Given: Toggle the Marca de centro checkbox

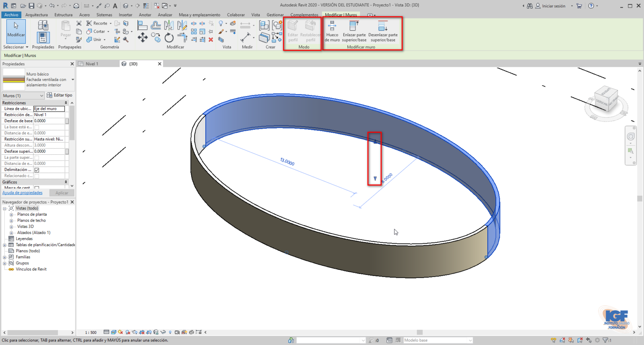Looking at the screenshot, I should [x=37, y=188].
